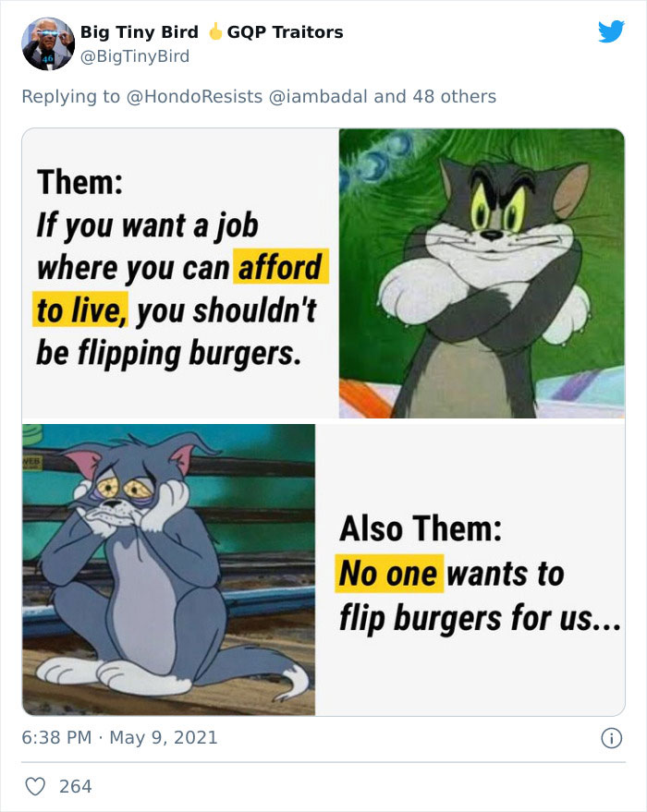
Task: Click the Twitter bird logo icon
Action: click(611, 31)
